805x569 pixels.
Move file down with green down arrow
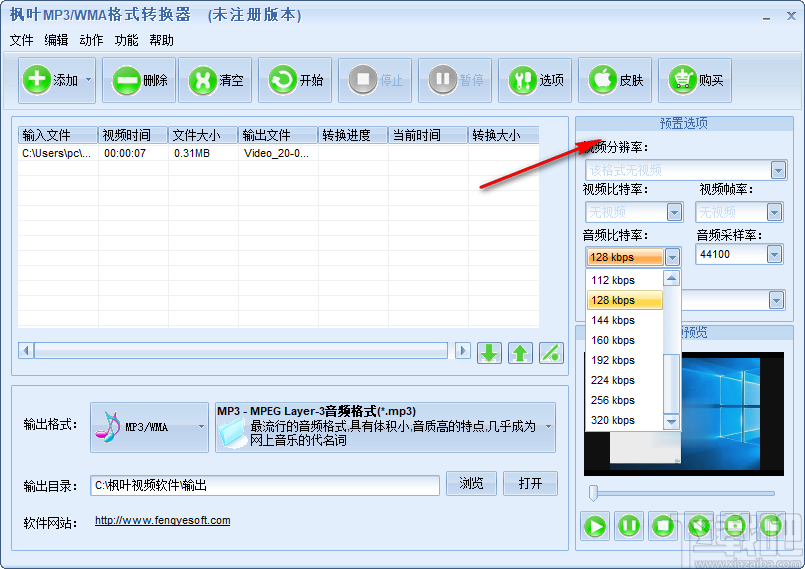coord(489,353)
